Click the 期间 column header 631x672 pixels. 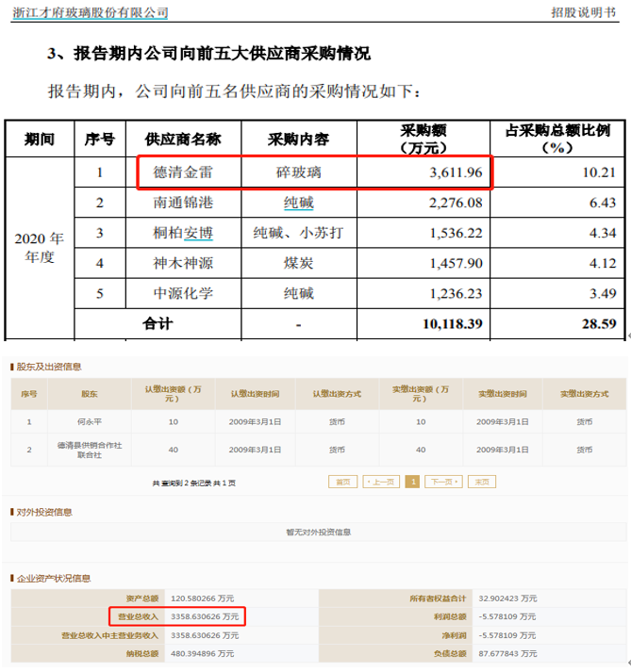[40, 139]
